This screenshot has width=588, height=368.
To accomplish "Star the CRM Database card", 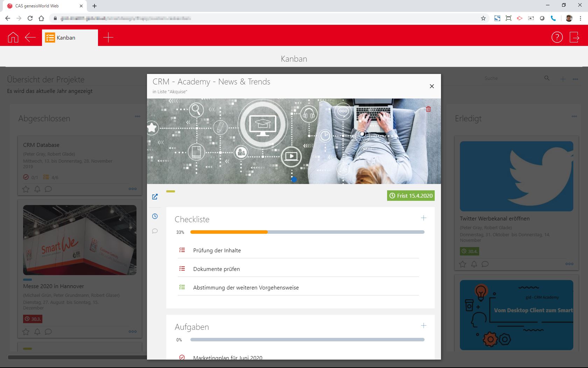I will [26, 189].
